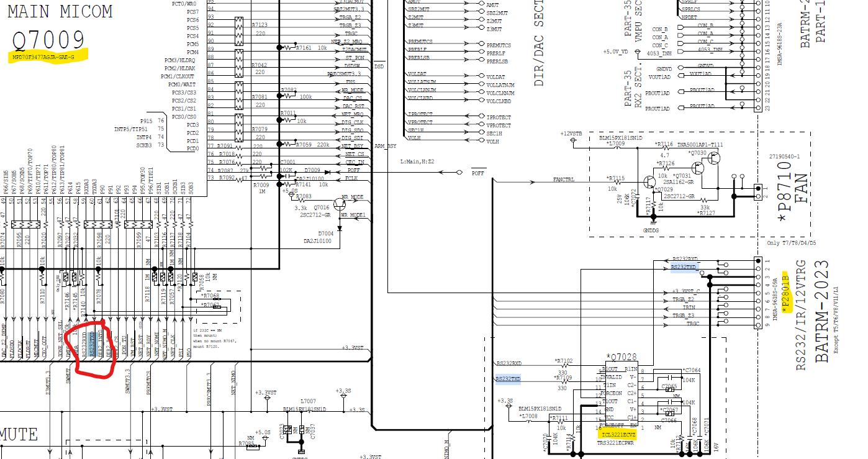868x459 pixels.
Task: Click the BATRM-2023 board label
Action: point(821,311)
